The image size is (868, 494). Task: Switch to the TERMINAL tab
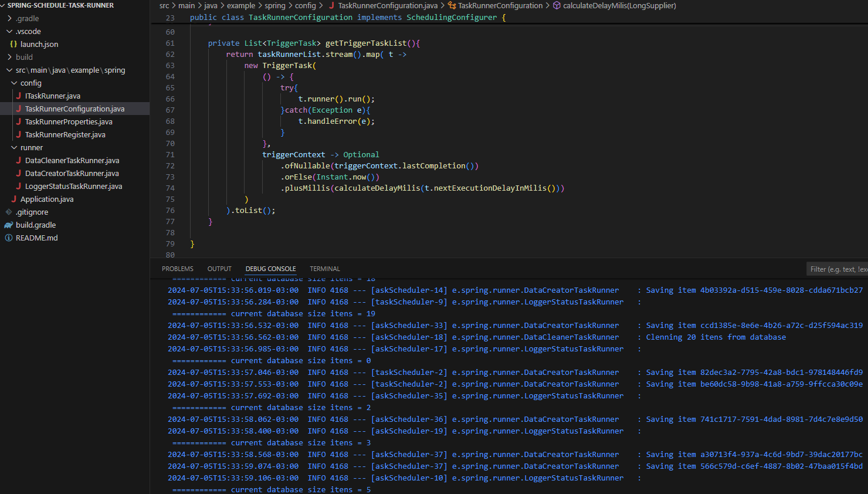pos(324,268)
